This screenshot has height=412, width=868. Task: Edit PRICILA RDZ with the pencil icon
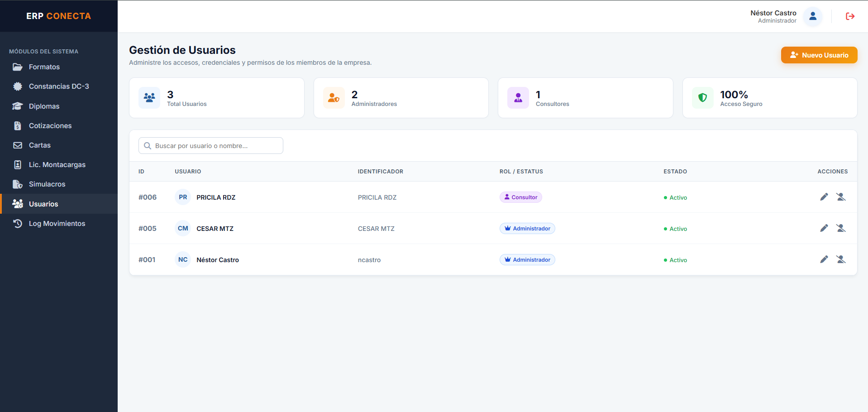(x=824, y=197)
